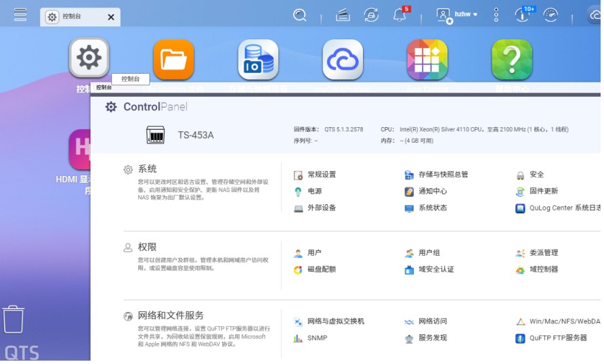Open 安全 security settings
This screenshot has height=364, width=604.
coord(530,175)
